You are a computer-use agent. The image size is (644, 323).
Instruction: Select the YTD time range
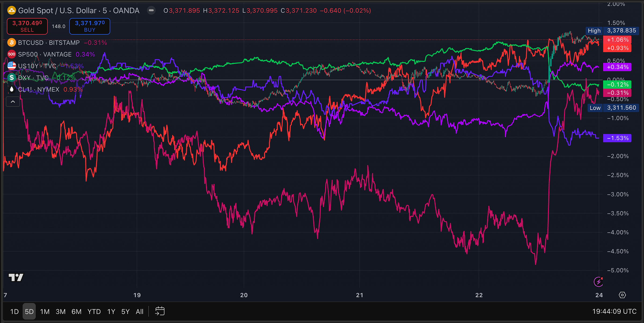tap(94, 311)
